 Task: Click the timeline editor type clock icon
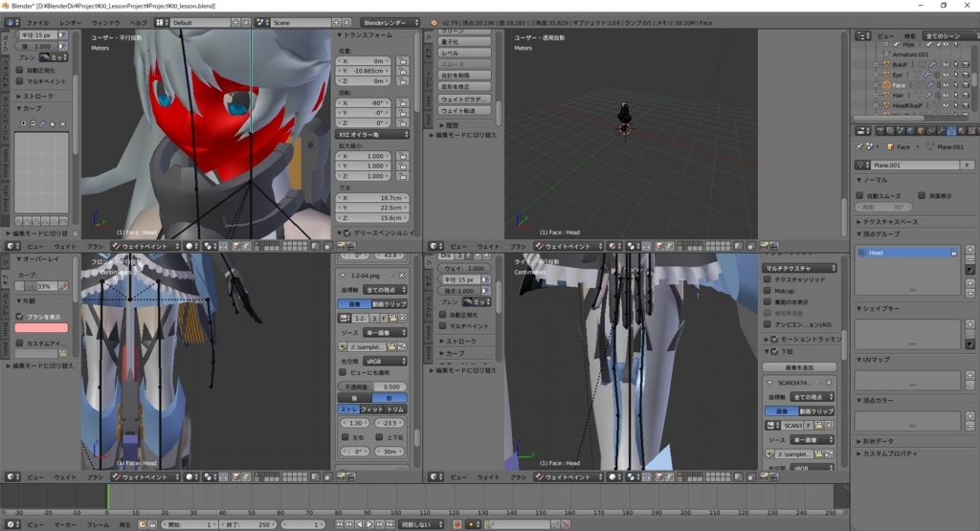tap(11, 524)
